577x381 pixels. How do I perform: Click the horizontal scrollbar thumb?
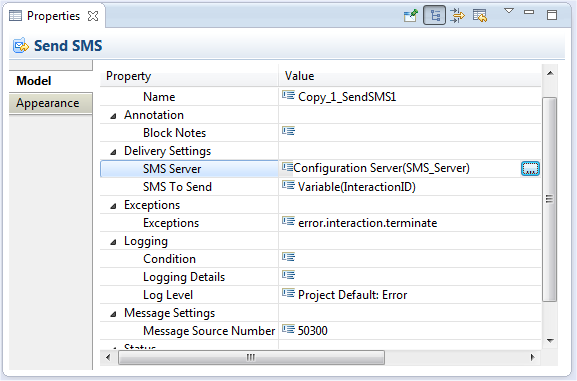pos(251,357)
